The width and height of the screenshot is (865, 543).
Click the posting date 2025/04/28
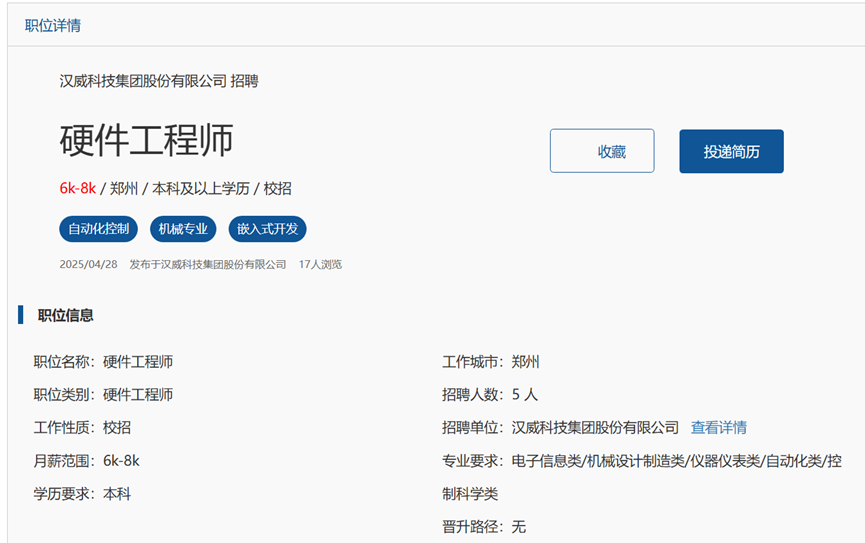click(88, 264)
